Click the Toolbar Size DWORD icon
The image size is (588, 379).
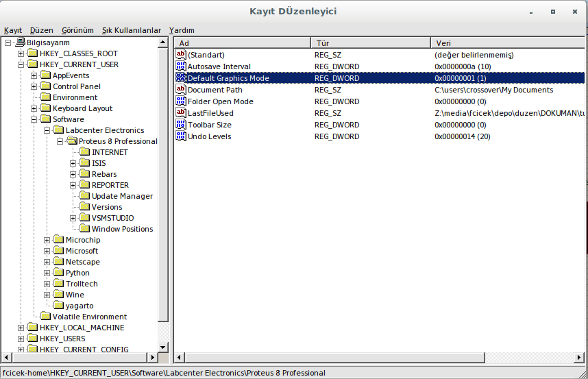[181, 125]
